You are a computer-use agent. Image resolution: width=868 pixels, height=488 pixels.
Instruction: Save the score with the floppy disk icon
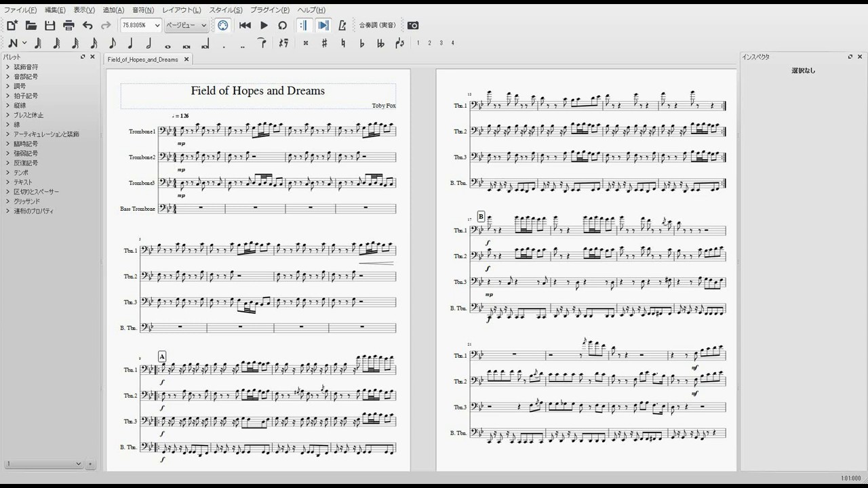coord(50,26)
